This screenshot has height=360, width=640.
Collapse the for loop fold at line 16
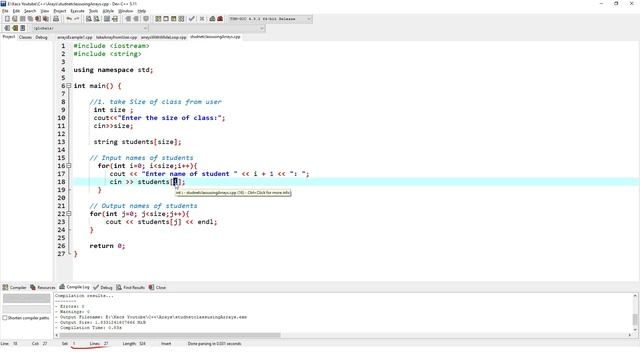pyautogui.click(x=69, y=166)
